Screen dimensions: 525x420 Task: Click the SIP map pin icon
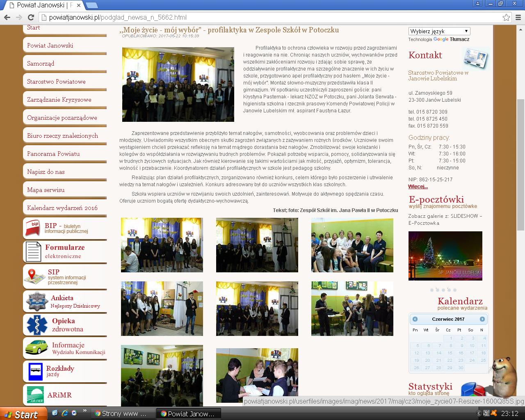click(x=34, y=276)
